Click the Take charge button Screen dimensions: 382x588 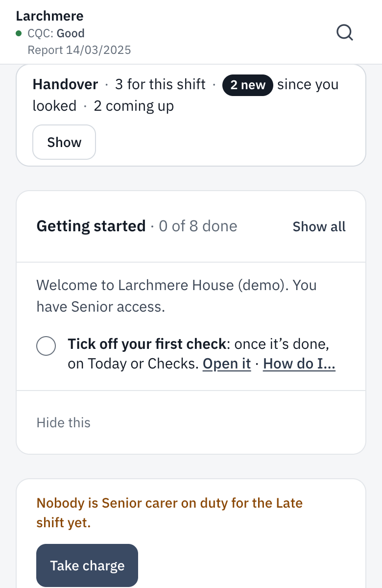[x=87, y=565]
